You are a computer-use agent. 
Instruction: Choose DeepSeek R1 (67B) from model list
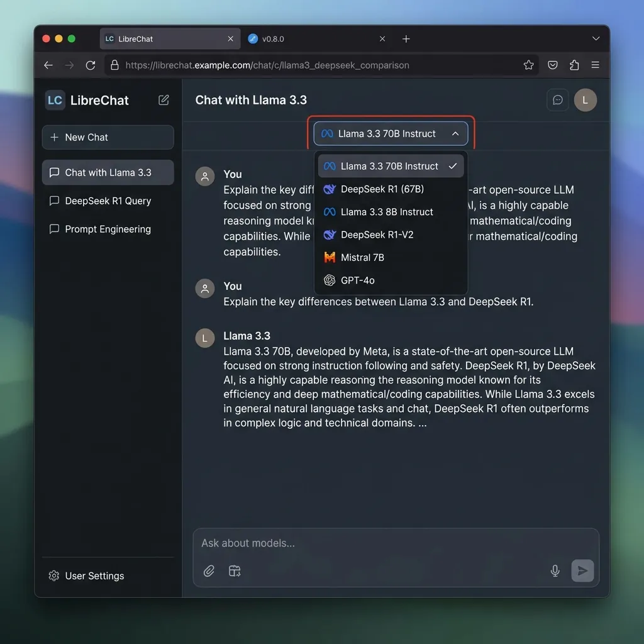click(391, 189)
